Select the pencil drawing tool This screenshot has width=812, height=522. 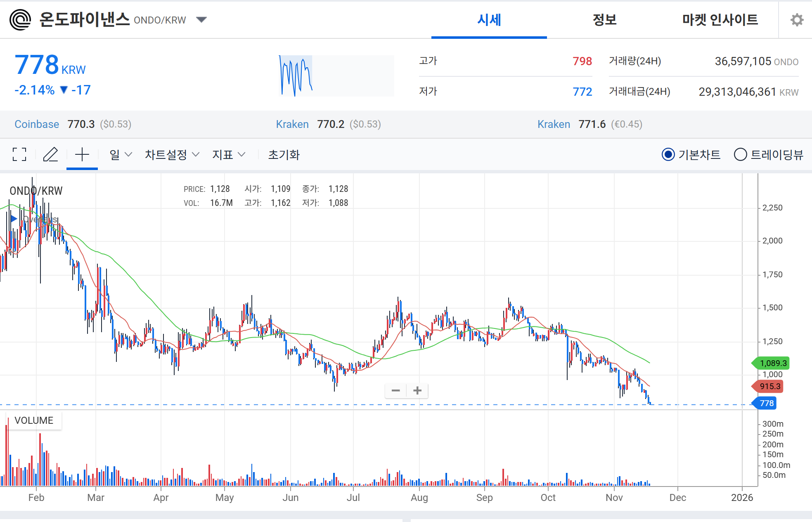51,155
